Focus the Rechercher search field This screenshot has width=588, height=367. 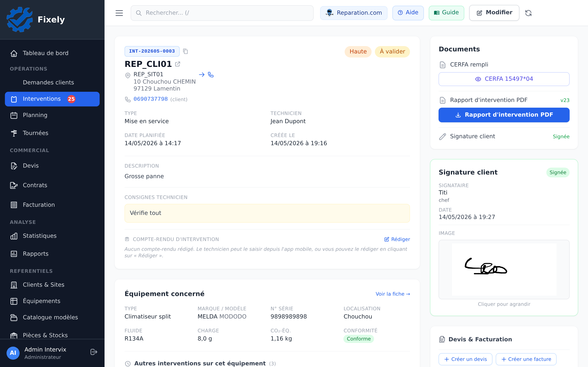[x=222, y=13]
